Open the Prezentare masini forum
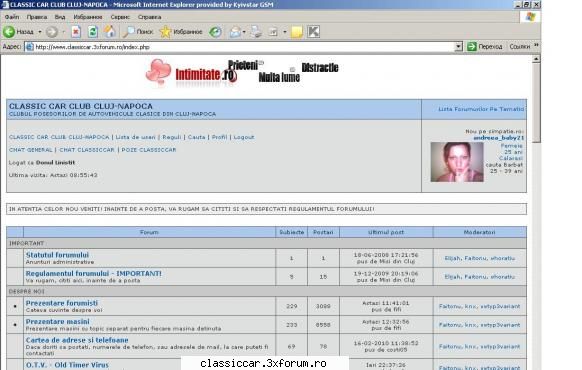The width and height of the screenshot is (582, 370). point(58,321)
